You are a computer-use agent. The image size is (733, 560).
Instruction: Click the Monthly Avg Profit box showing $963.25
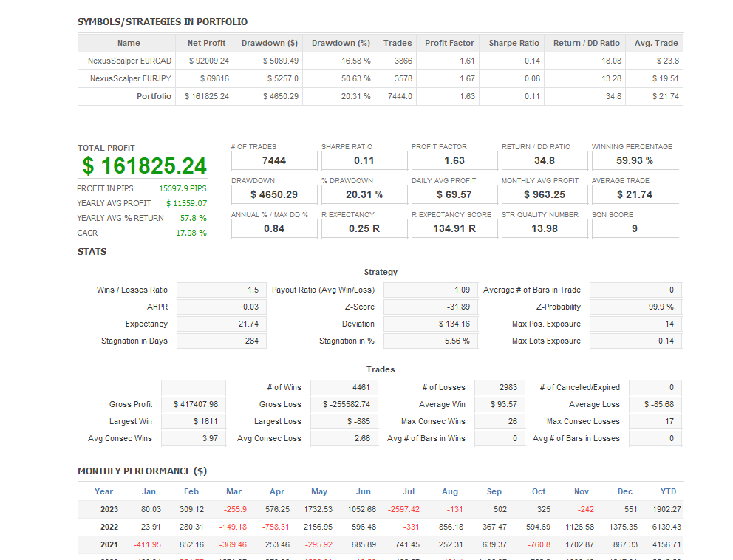click(x=545, y=194)
